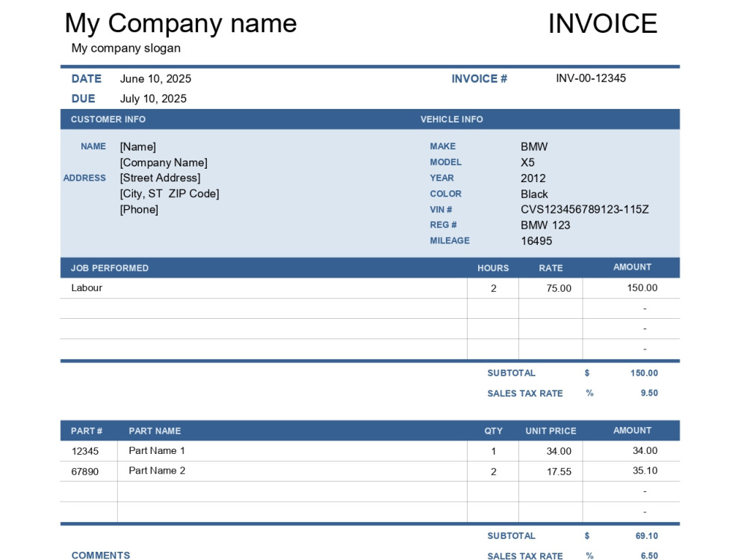Viewport: 747px width, 560px height.
Task: Click the QTY column header
Action: 494,431
